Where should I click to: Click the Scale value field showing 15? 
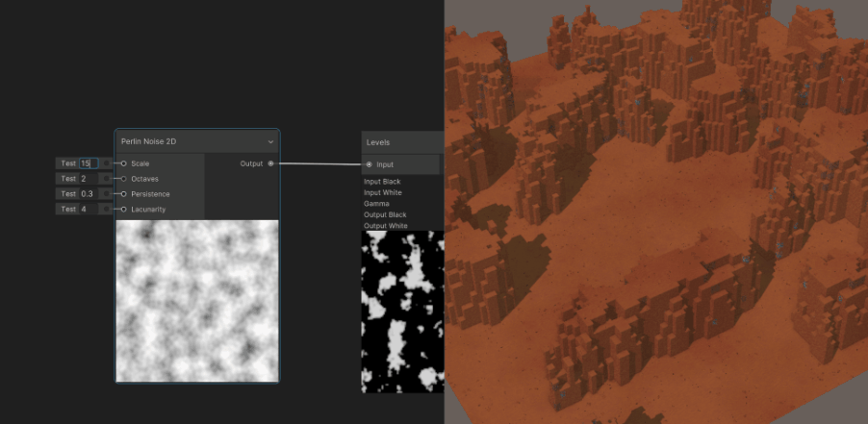[x=89, y=163]
